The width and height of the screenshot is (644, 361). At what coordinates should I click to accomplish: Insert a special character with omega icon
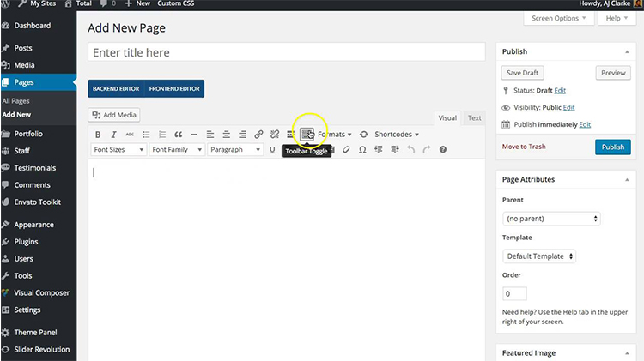(362, 150)
